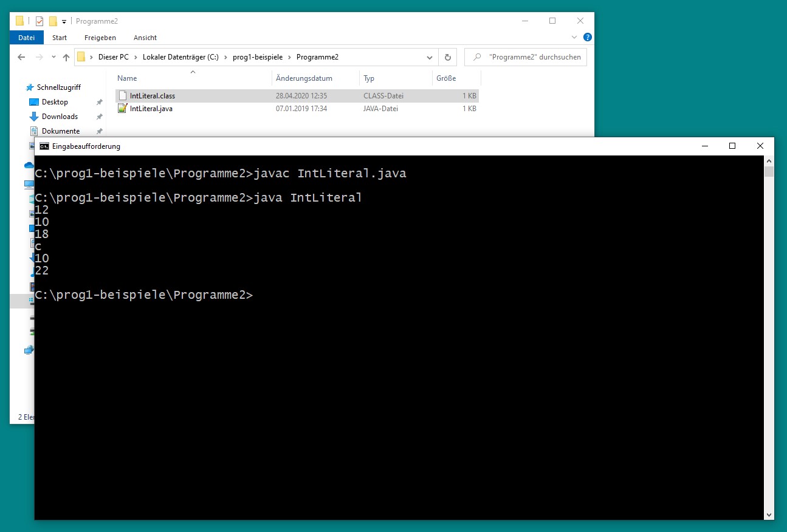Click the quick access properties checkmark icon
This screenshot has height=532, width=787.
[x=40, y=21]
